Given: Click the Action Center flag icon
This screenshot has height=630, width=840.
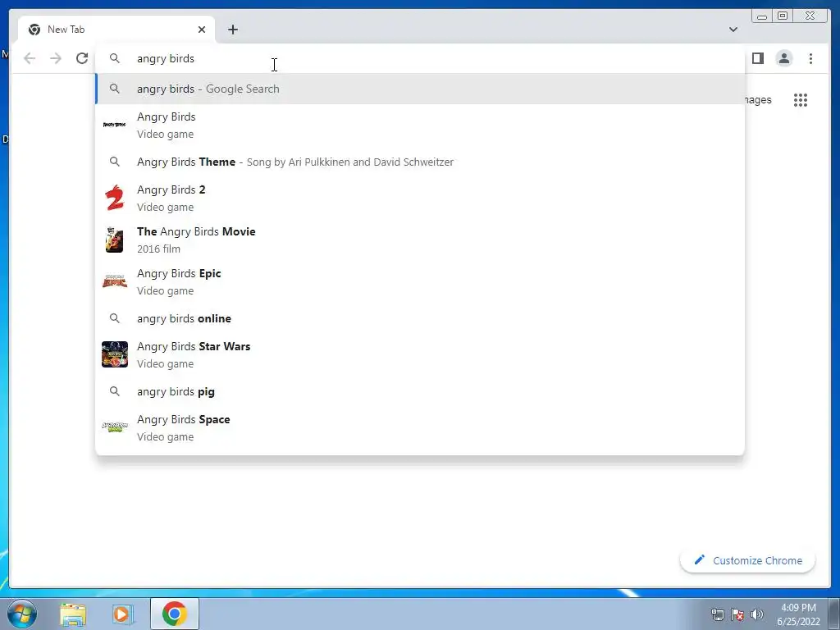Looking at the screenshot, I should [x=737, y=614].
